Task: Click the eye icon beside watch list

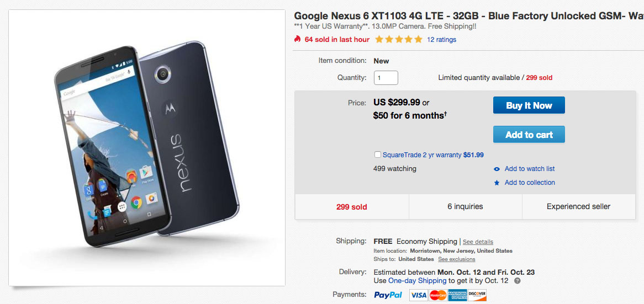Action: click(x=497, y=169)
